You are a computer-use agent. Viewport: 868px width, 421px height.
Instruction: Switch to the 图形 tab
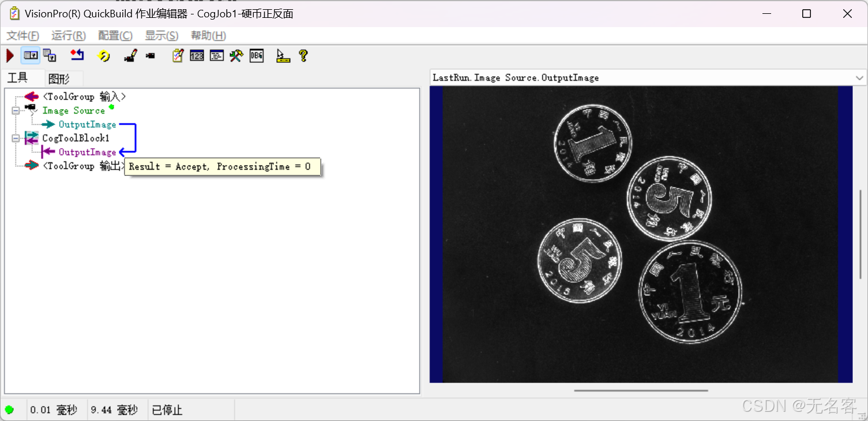click(59, 79)
